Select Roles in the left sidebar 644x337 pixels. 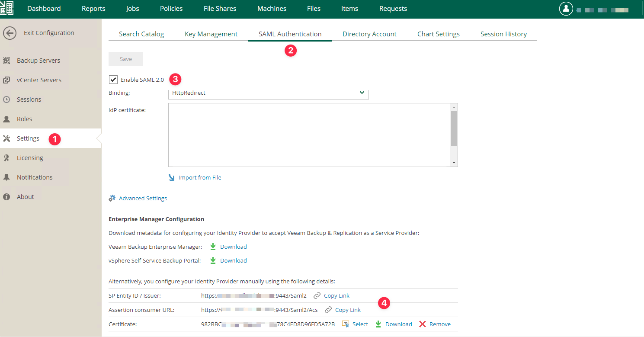tap(24, 119)
